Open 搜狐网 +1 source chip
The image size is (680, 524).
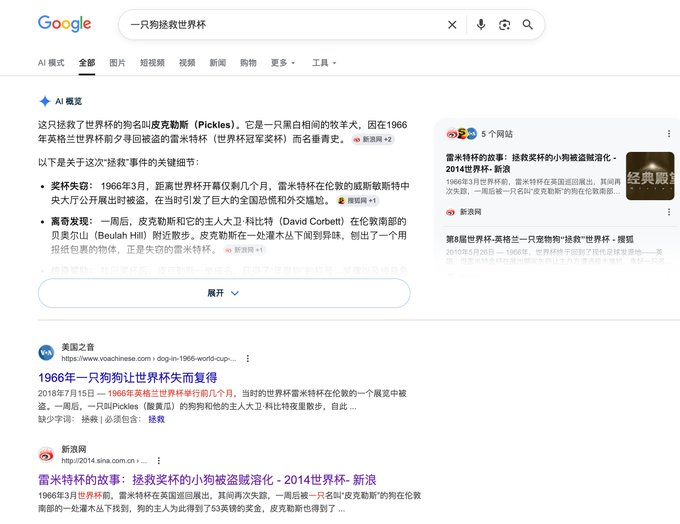(358, 200)
